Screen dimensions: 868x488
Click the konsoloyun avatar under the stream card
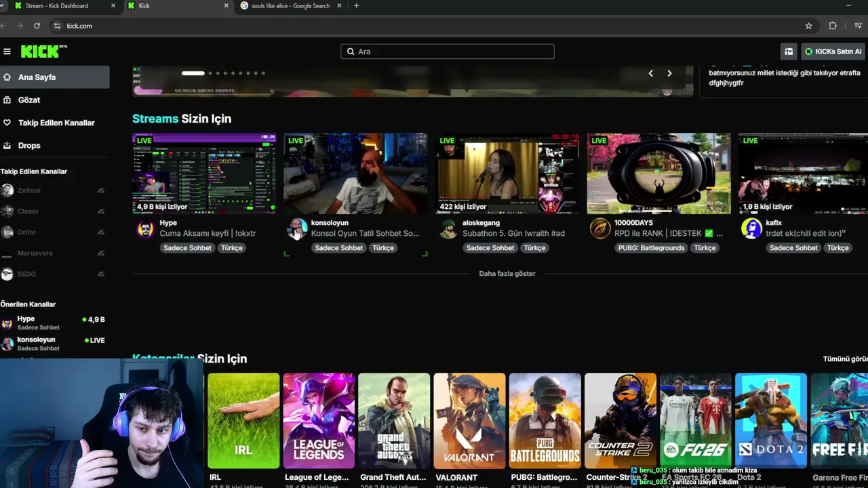[x=297, y=229]
